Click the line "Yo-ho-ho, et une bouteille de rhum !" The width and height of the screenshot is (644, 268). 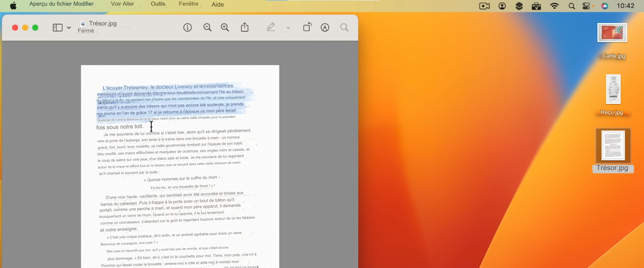click(x=182, y=187)
